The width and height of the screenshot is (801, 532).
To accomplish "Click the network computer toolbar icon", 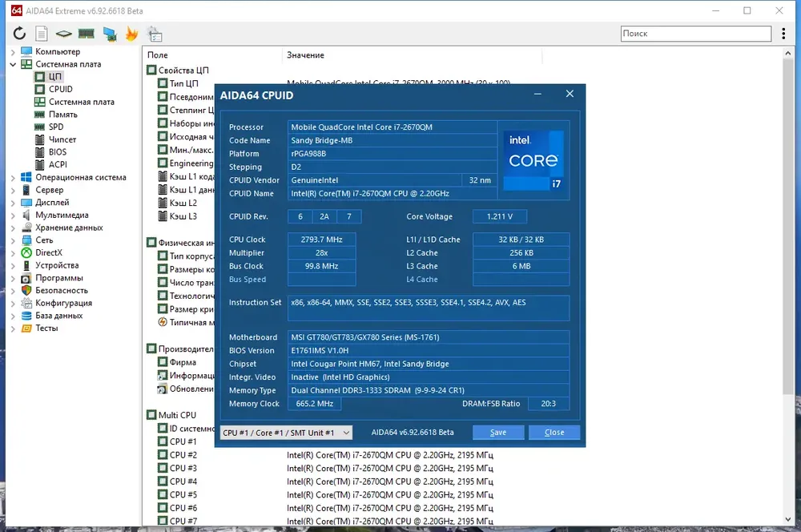I will pyautogui.click(x=109, y=34).
